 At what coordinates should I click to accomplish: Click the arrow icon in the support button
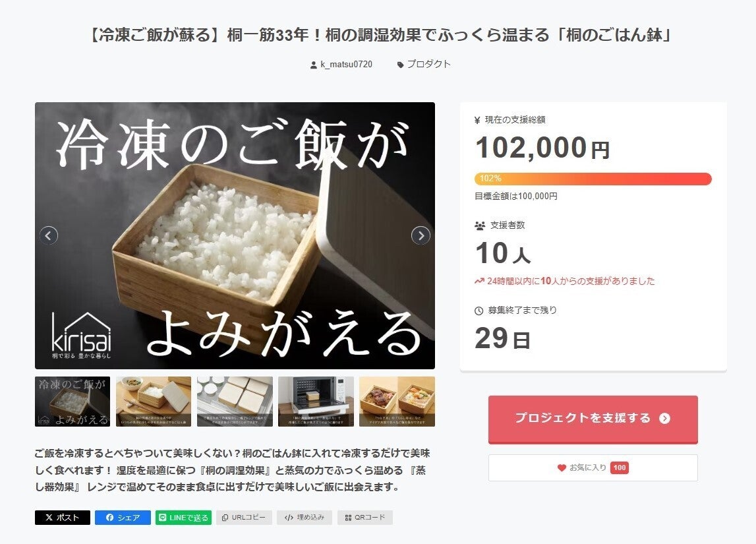click(x=664, y=418)
